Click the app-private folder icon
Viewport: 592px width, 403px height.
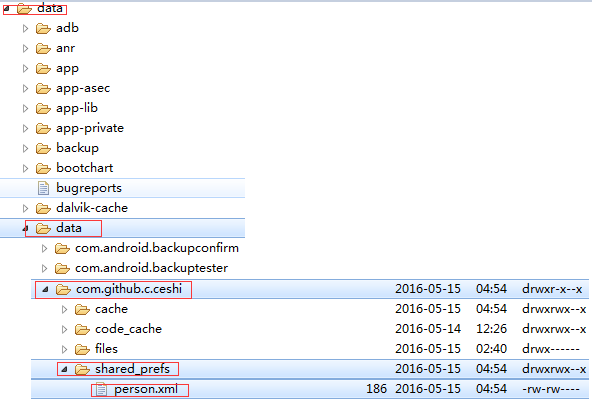tap(43, 128)
